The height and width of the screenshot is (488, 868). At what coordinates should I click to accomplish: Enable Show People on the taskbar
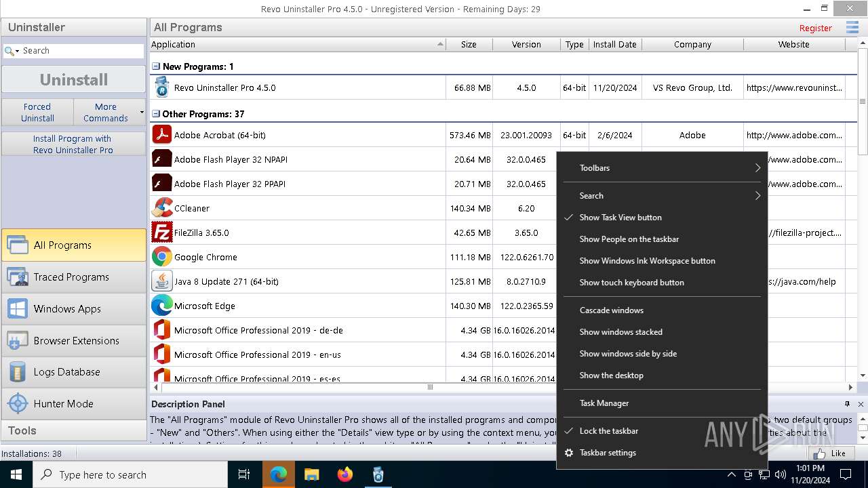(662, 239)
